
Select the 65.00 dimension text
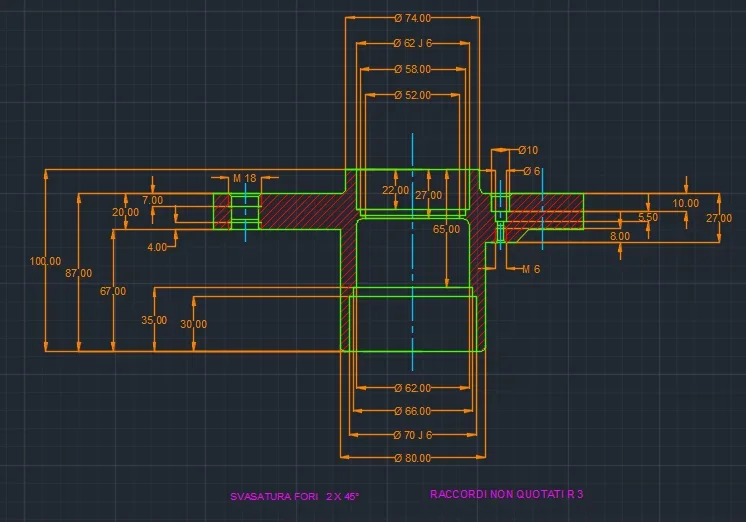tap(446, 229)
